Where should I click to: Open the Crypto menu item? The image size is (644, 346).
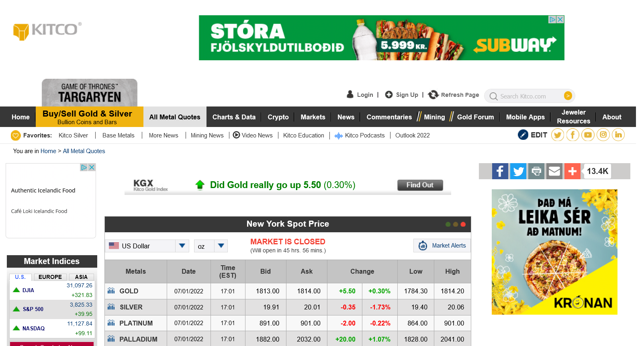coord(278,117)
